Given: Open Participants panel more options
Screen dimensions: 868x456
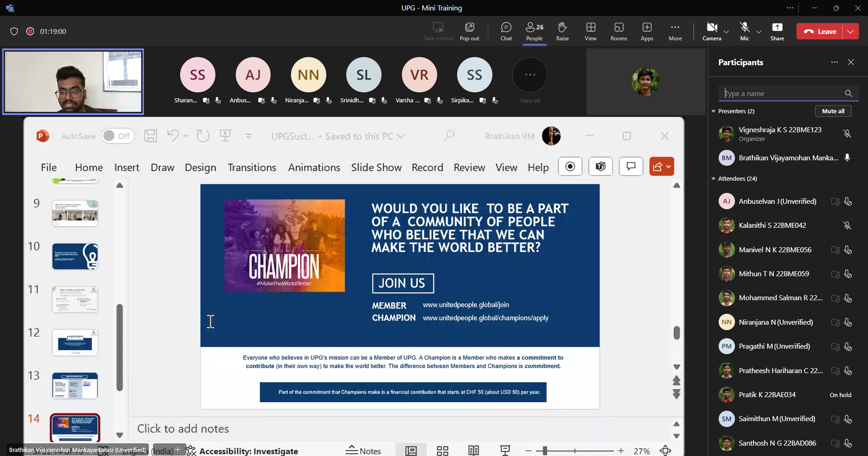Looking at the screenshot, I should pyautogui.click(x=834, y=62).
